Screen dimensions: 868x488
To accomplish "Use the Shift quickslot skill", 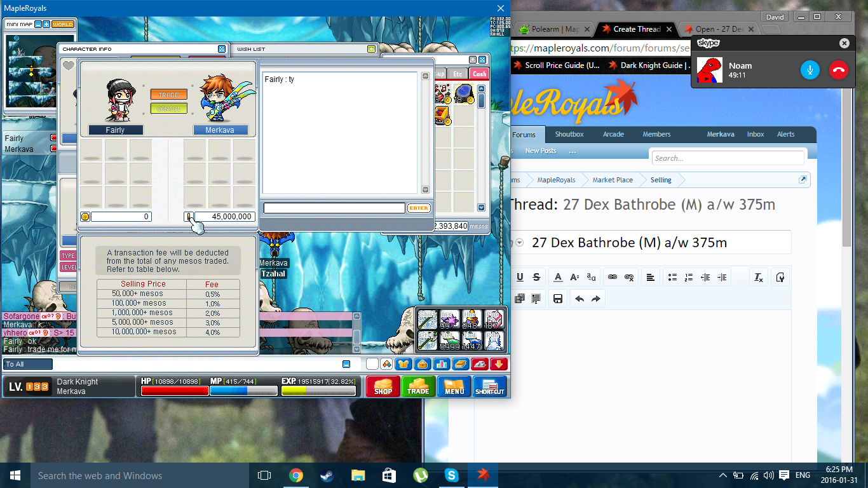I will click(428, 318).
